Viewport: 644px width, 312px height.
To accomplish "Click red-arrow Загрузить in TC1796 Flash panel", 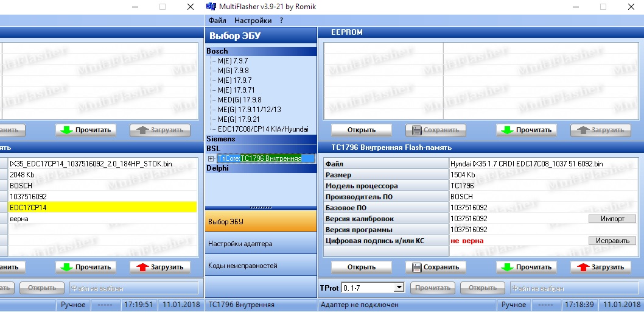I will click(600, 267).
